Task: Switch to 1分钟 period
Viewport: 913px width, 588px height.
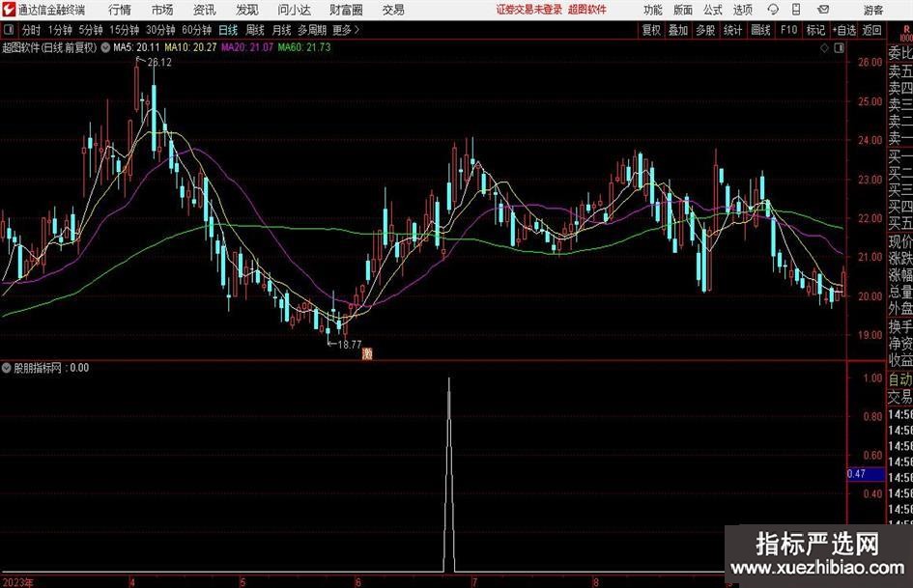Action: [60, 30]
